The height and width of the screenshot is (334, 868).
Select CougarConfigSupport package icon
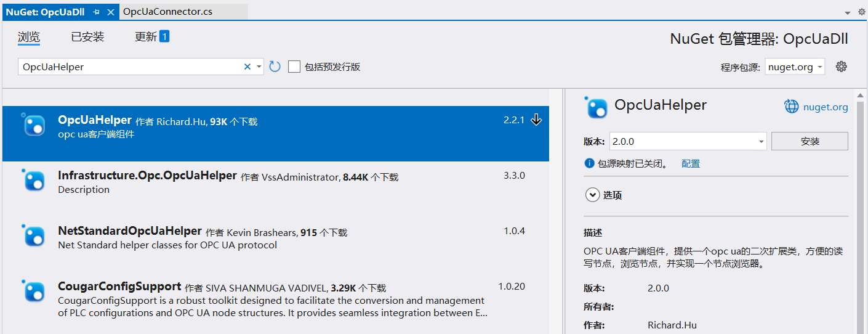pos(33,291)
